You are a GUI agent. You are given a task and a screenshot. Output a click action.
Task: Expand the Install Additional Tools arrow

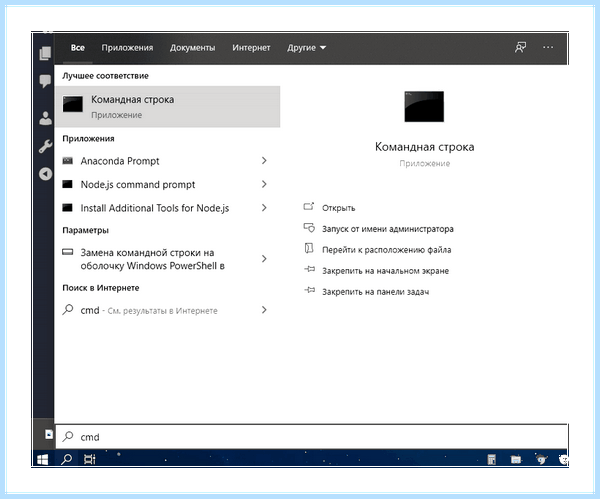click(x=264, y=208)
